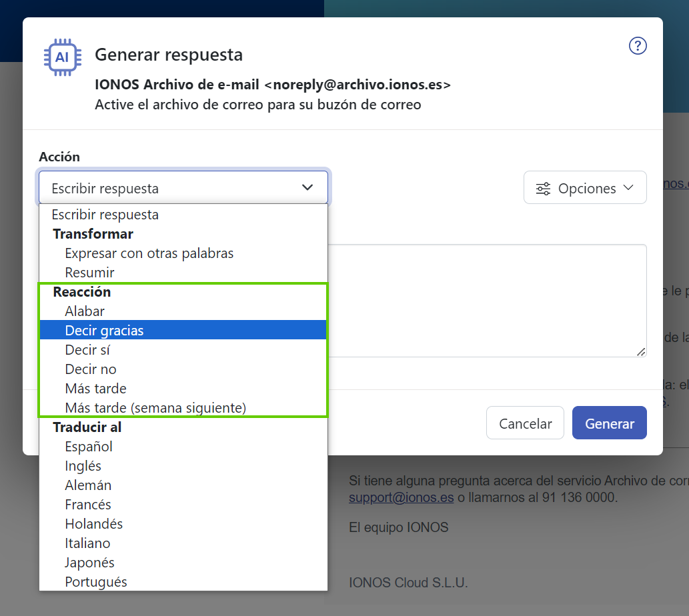Click the subject line Active el archivo
This screenshot has width=689, height=616.
pyautogui.click(x=258, y=105)
